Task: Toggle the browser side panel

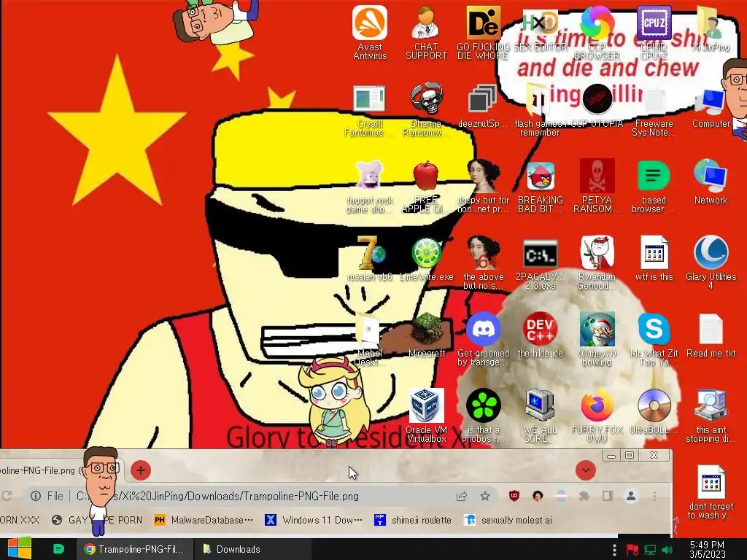Action: (608, 496)
